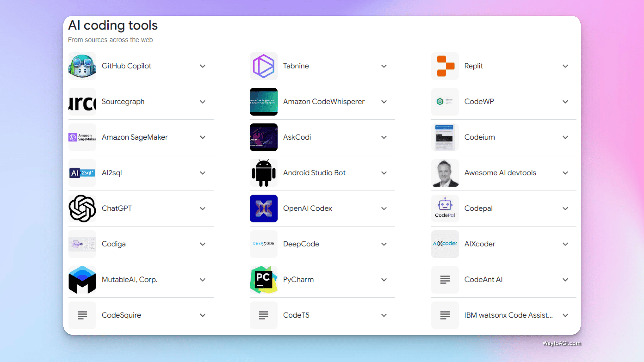Select the 'Codeium' label
Screen dimensions: 644x362
pyautogui.click(x=480, y=137)
